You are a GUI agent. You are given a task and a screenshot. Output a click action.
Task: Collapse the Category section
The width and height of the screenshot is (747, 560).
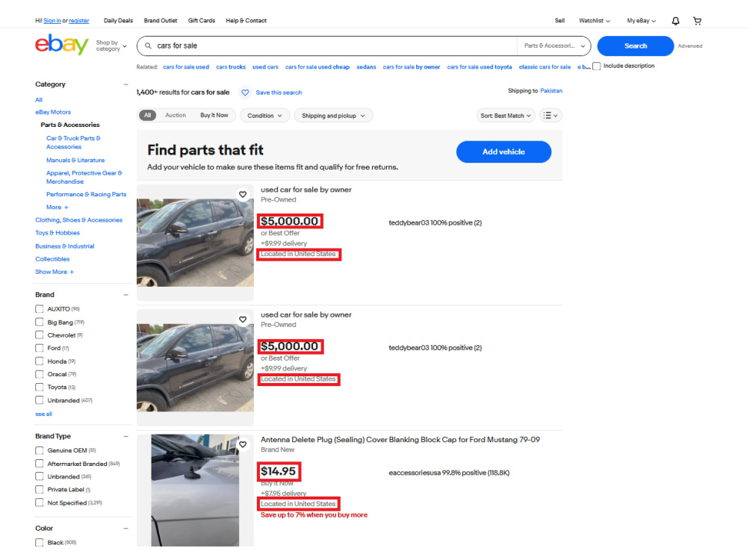[x=125, y=84]
